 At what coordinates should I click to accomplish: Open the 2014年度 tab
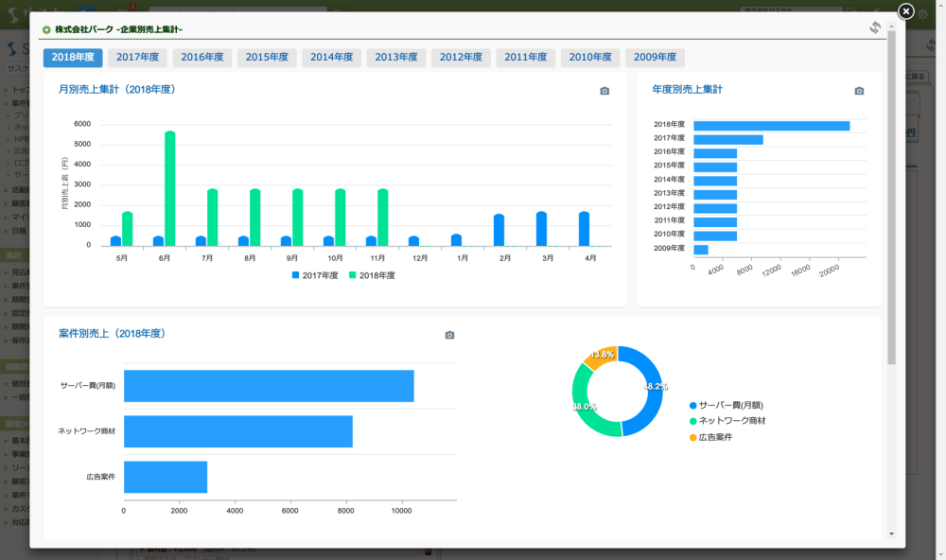[x=331, y=58]
